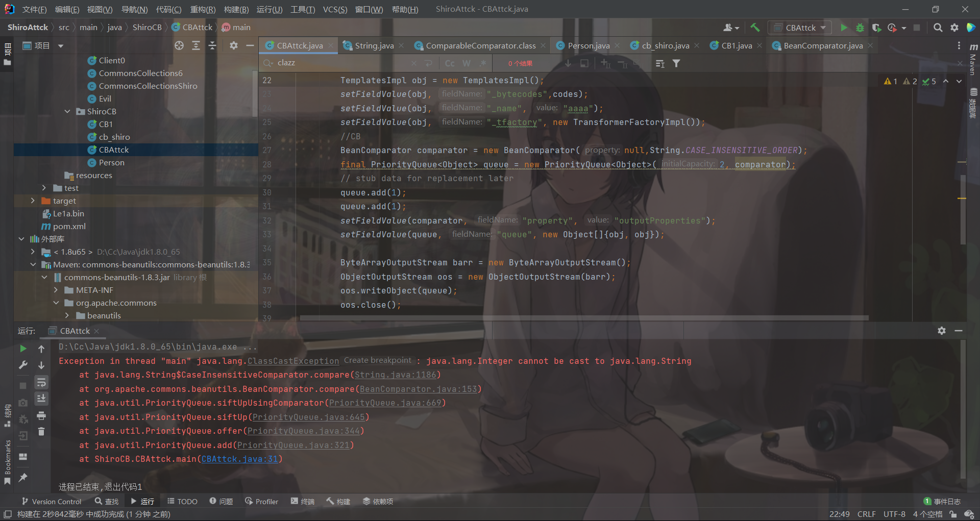Open the CBAttck run configuration dropdown
The width and height of the screenshot is (980, 521).
point(799,28)
